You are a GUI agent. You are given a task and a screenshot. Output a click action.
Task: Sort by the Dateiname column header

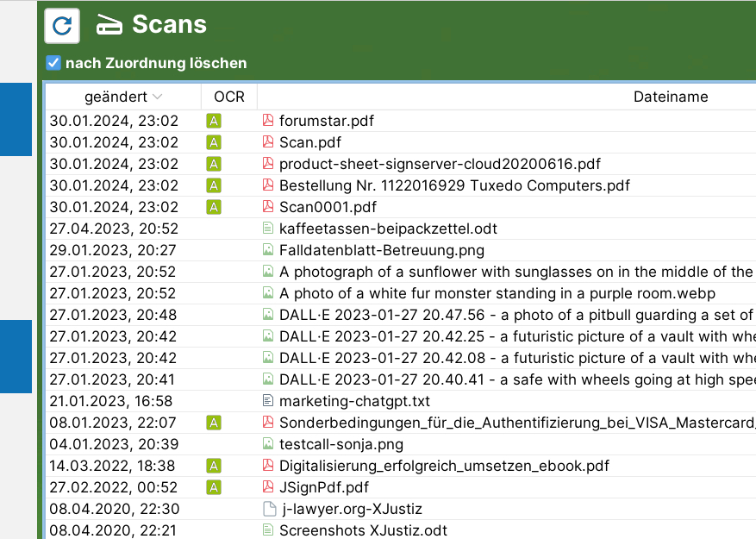pyautogui.click(x=670, y=97)
